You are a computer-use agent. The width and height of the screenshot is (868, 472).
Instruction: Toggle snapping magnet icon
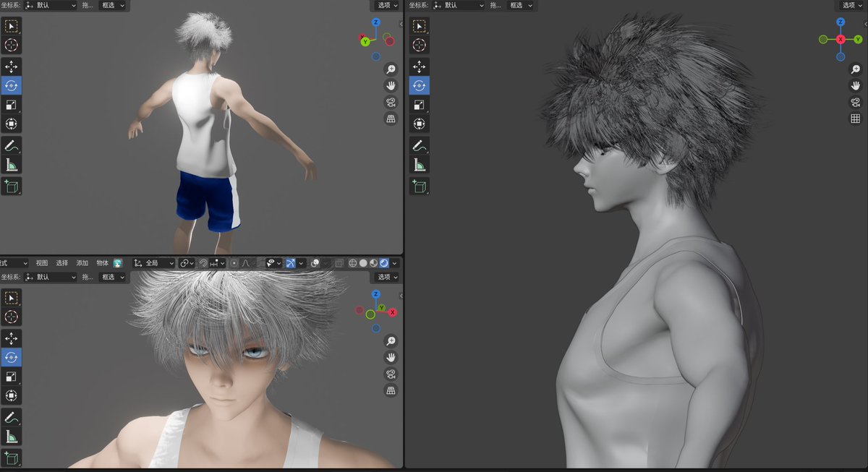click(x=203, y=263)
